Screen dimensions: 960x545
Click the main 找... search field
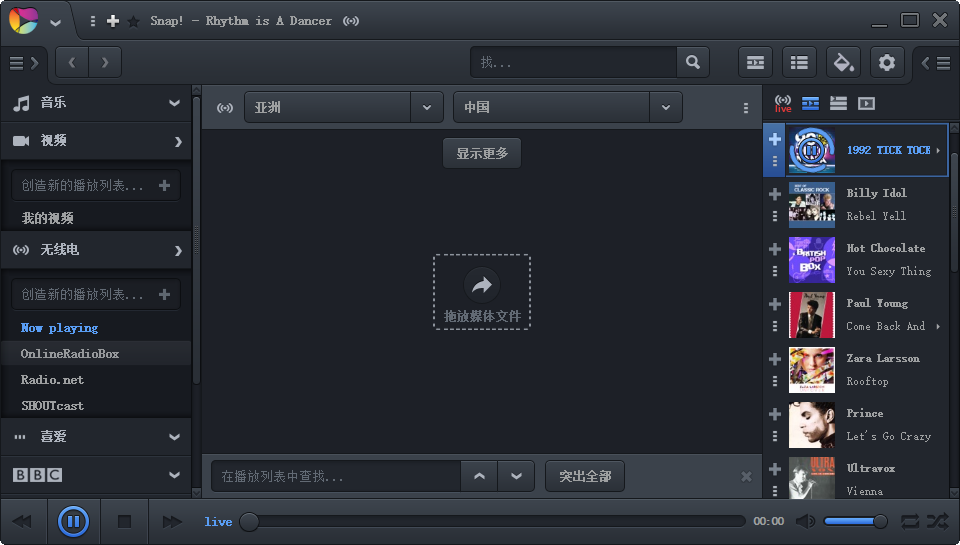click(x=574, y=62)
